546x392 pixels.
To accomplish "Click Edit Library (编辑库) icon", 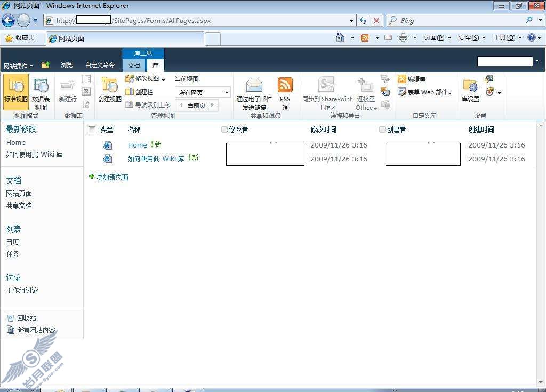I will tap(402, 79).
